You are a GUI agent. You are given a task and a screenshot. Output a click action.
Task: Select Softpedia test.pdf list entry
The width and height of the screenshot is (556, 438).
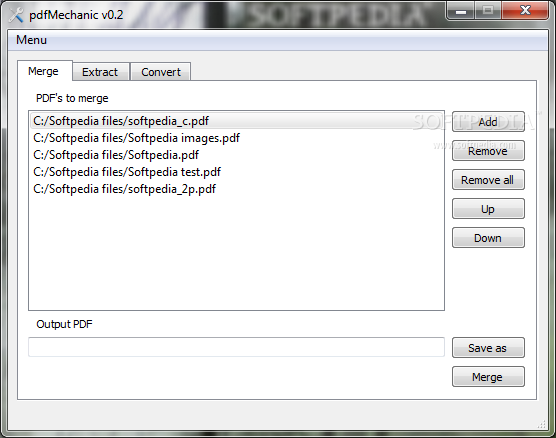pyautogui.click(x=237, y=172)
